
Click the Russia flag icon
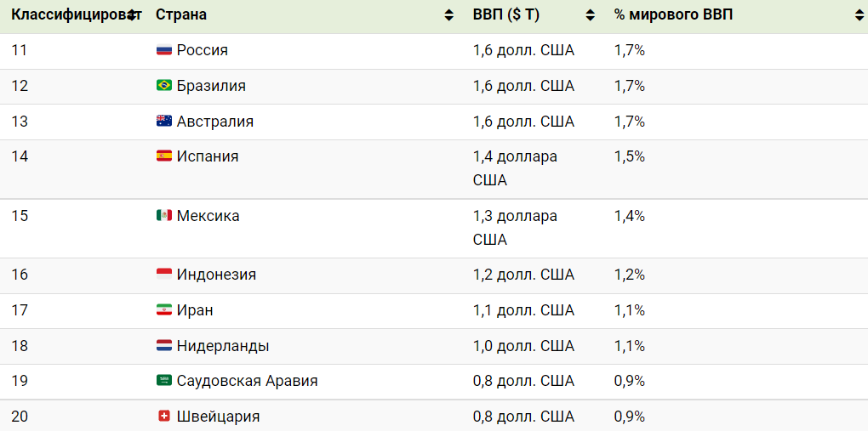coord(164,50)
